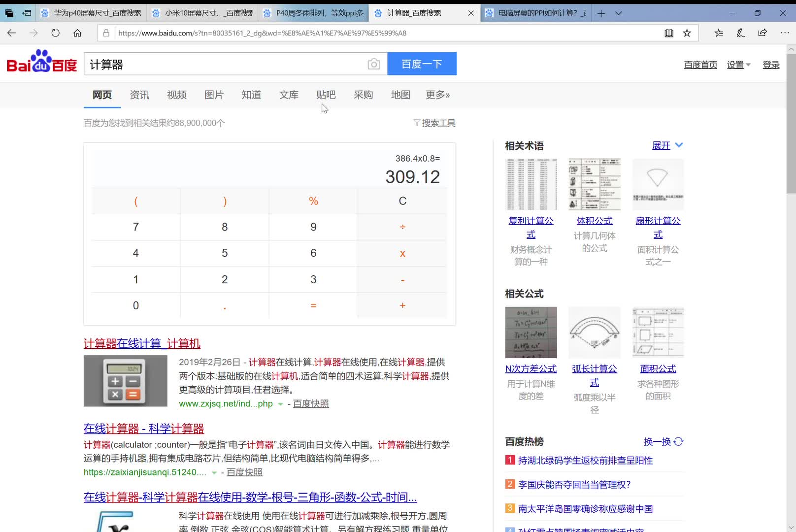Share this page icon
Viewport: 796px width, 532px height.
[x=763, y=33]
